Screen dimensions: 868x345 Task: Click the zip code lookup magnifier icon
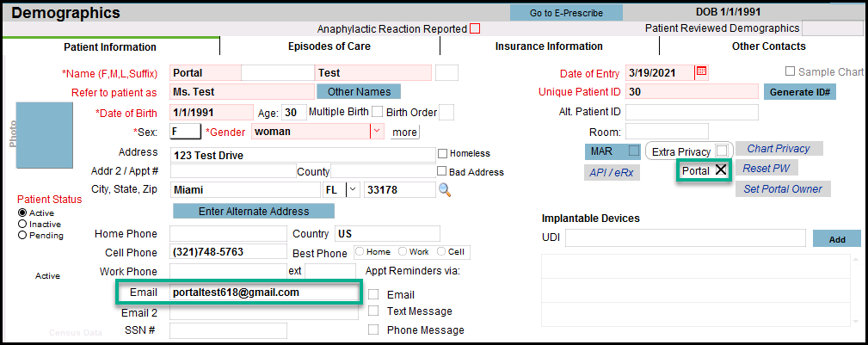[445, 189]
